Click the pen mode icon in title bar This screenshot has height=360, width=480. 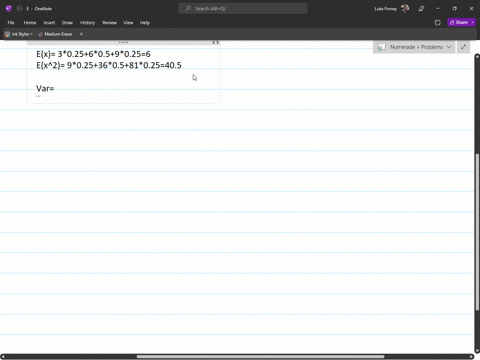click(421, 9)
